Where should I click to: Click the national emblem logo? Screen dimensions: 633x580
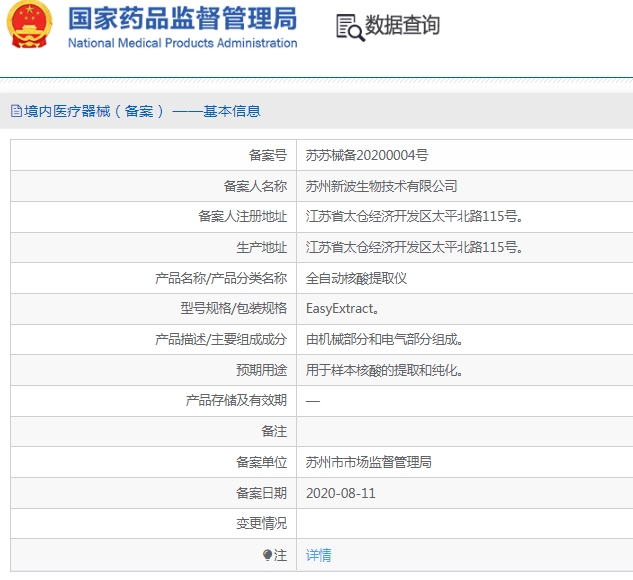pos(29,24)
